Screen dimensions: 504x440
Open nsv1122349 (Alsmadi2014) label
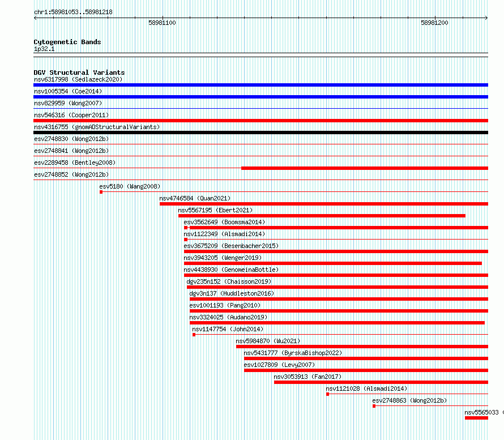(224, 234)
